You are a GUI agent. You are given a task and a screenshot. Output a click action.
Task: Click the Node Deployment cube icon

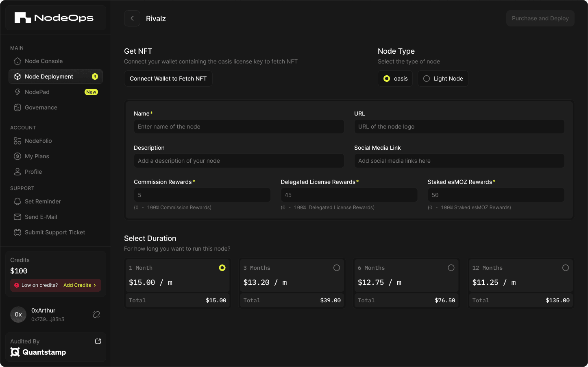coord(17,76)
